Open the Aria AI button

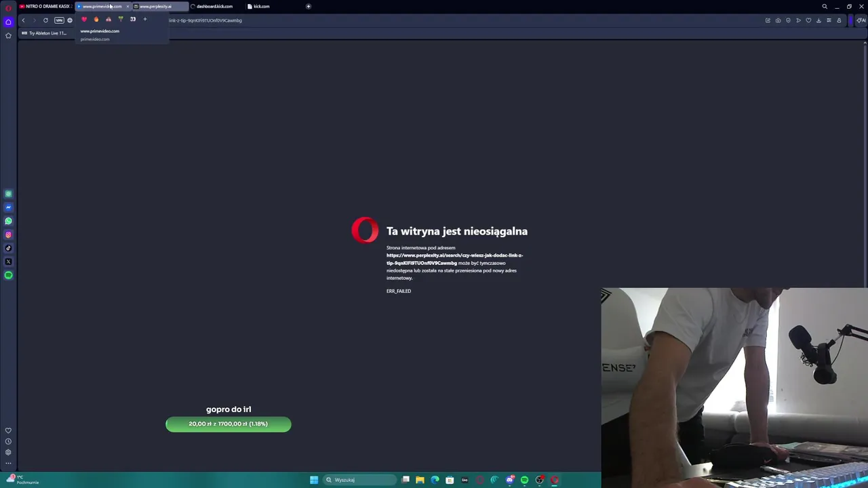861,20
